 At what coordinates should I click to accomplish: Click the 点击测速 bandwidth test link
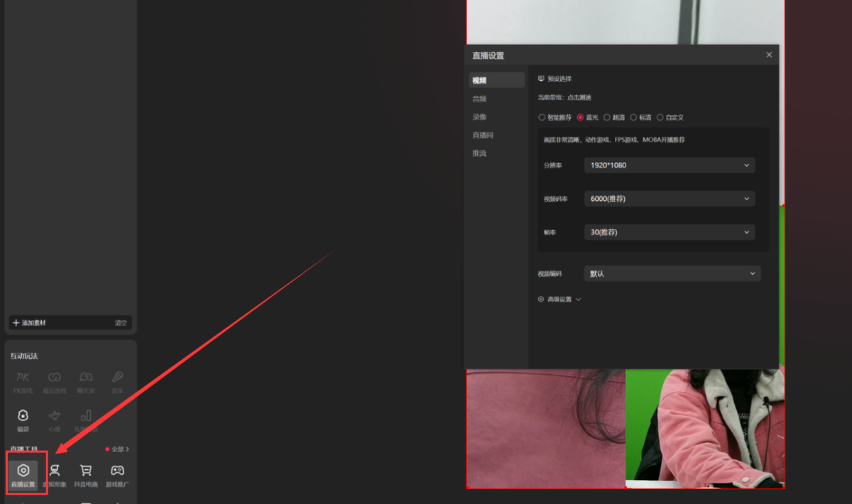coord(579,98)
